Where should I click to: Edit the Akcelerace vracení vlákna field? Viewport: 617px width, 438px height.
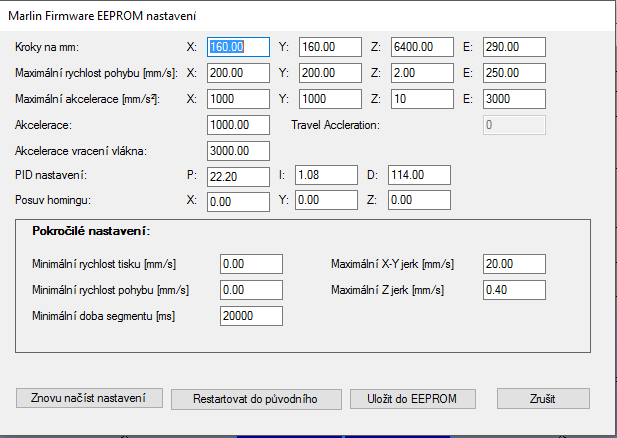[238, 150]
